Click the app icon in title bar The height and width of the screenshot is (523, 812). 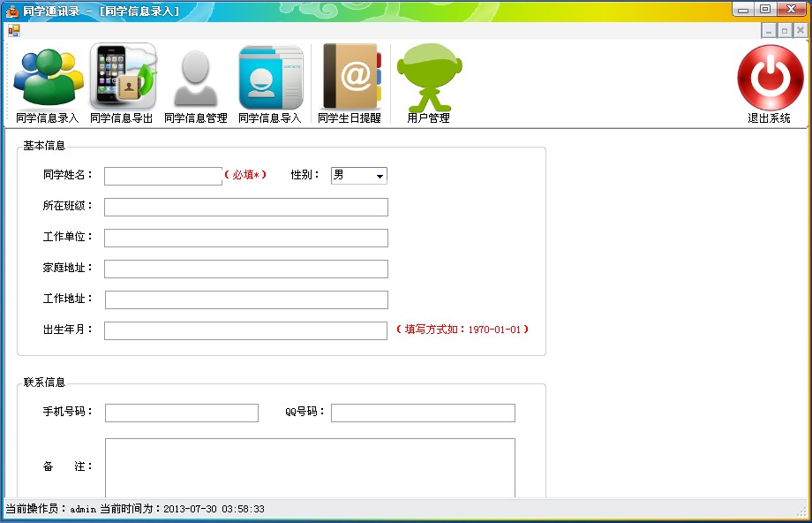click(11, 11)
